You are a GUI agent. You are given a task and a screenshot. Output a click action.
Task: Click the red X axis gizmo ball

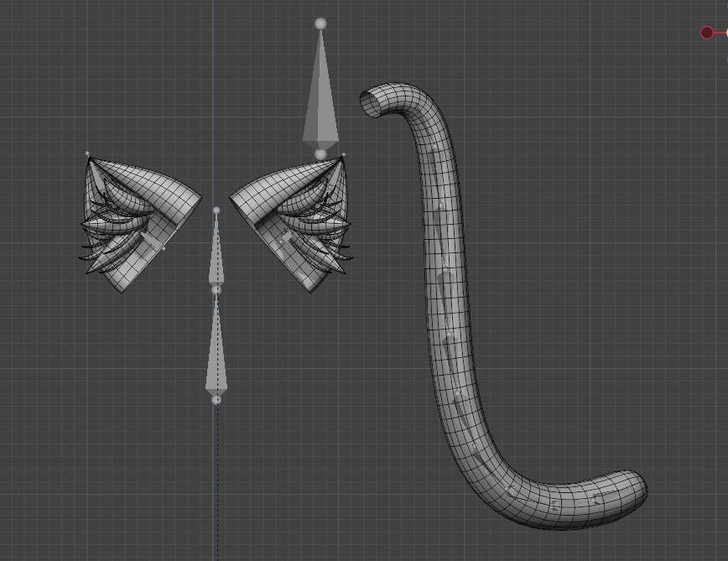click(x=707, y=33)
